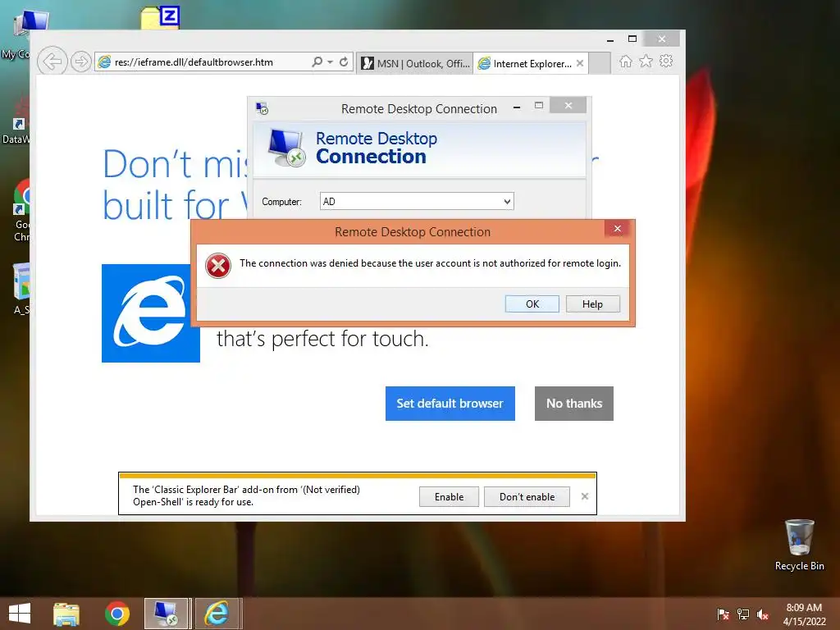The height and width of the screenshot is (630, 840).
Task: Click the red error icon in dialog
Action: (218, 266)
